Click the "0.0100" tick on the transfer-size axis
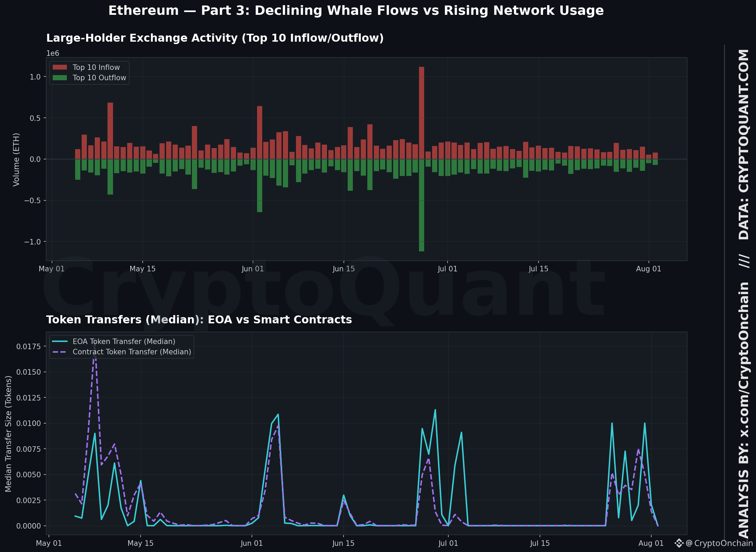The width and height of the screenshot is (756, 552). point(29,423)
